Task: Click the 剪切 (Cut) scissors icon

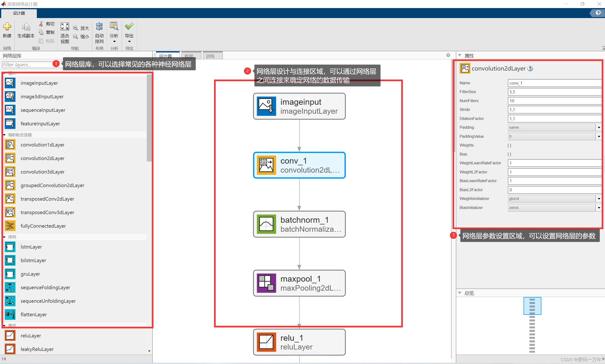Action: (x=41, y=24)
